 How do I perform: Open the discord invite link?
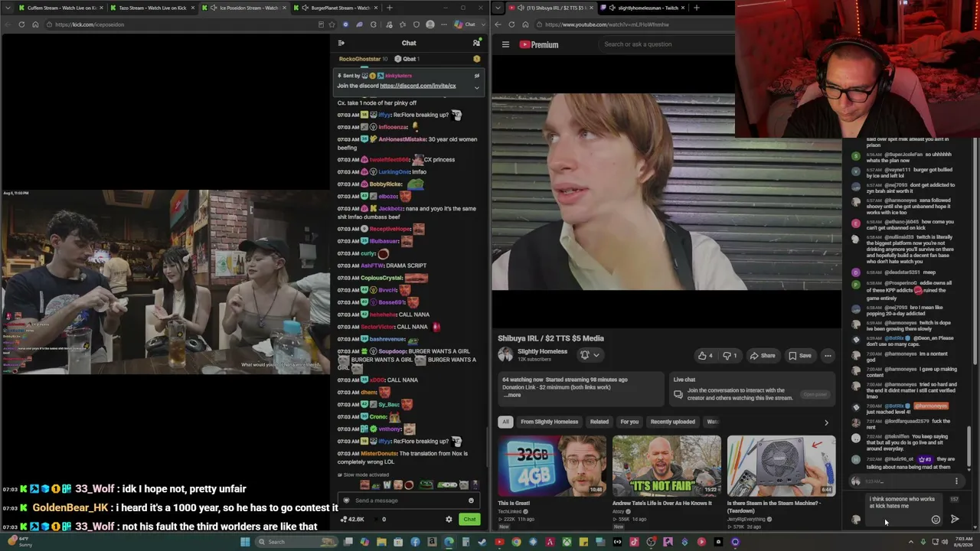[417, 86]
